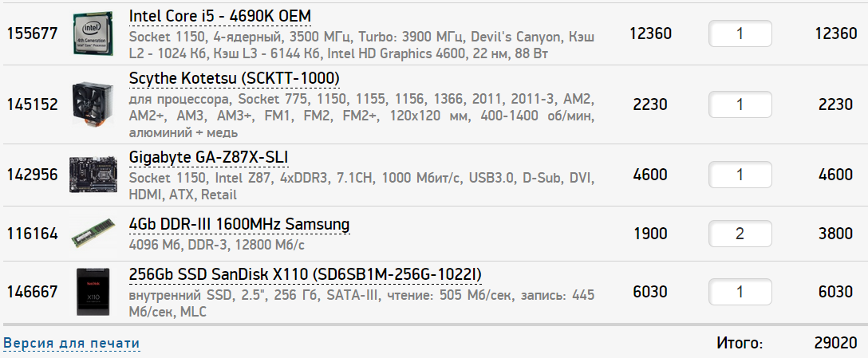Focus the quantity field for Scythe Kotetsu
868x358 pixels.
click(740, 104)
